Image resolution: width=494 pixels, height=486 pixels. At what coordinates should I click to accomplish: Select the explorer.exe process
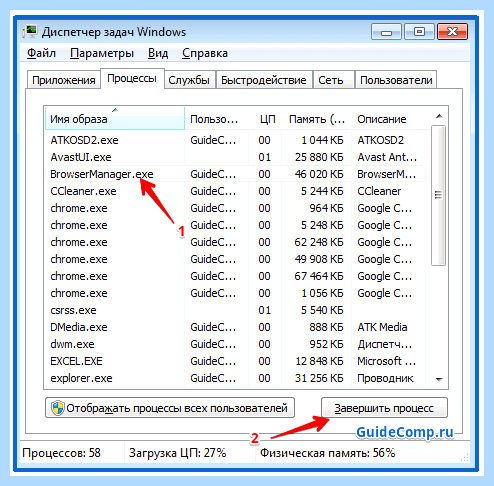tap(235, 378)
